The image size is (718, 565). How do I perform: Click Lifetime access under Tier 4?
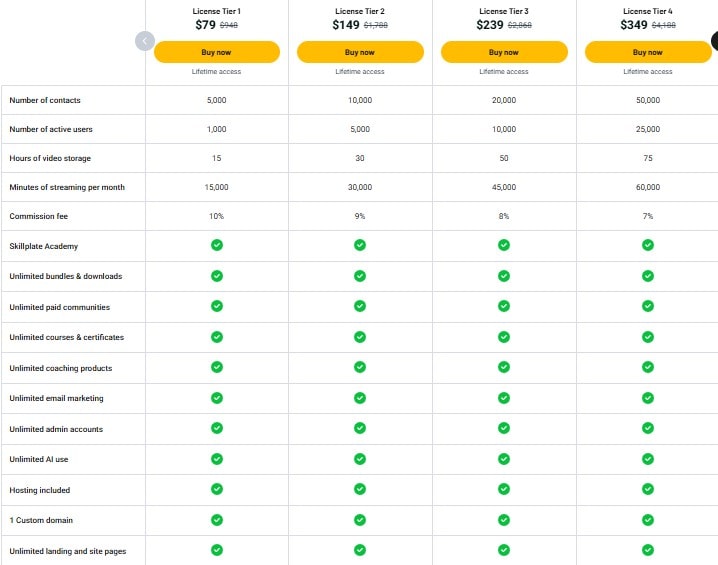(x=648, y=71)
